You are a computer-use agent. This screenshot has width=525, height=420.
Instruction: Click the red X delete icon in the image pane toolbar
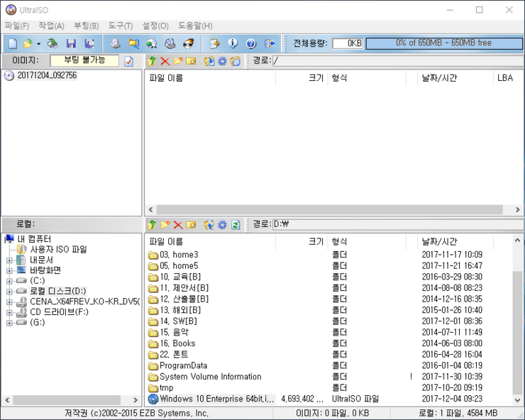(165, 61)
